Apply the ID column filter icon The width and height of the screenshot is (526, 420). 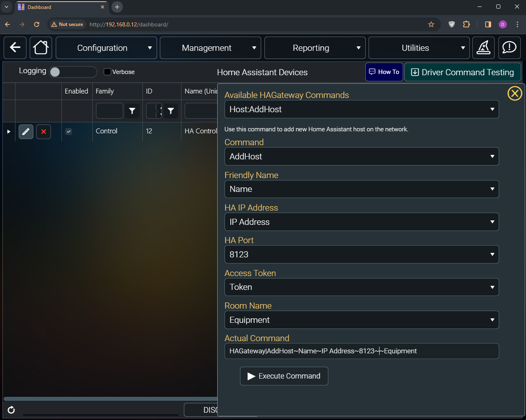(x=171, y=111)
